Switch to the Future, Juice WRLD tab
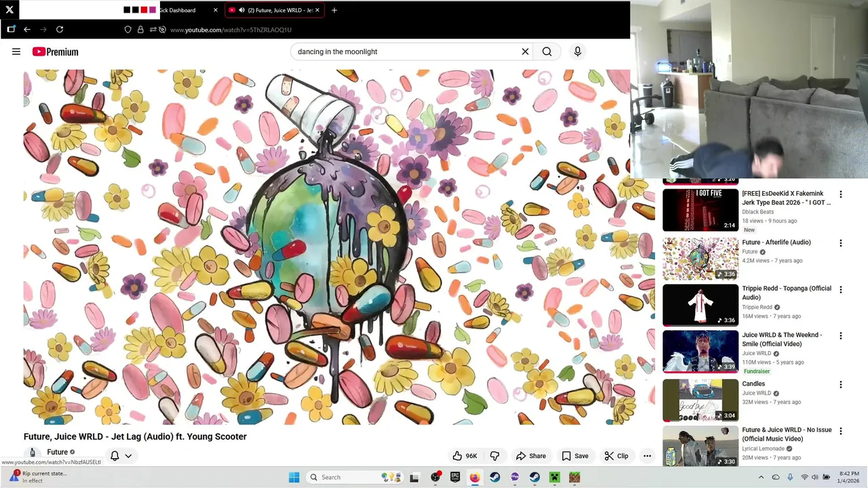 coord(275,10)
